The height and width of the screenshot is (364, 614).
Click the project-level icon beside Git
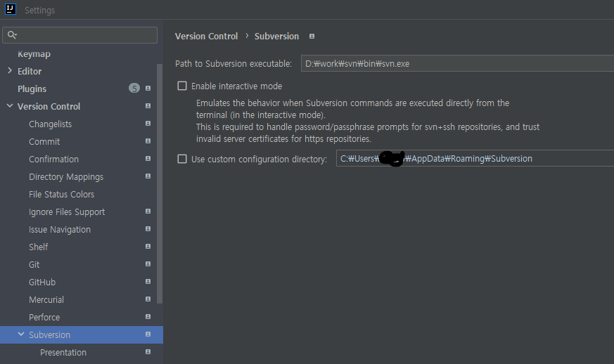(148, 264)
